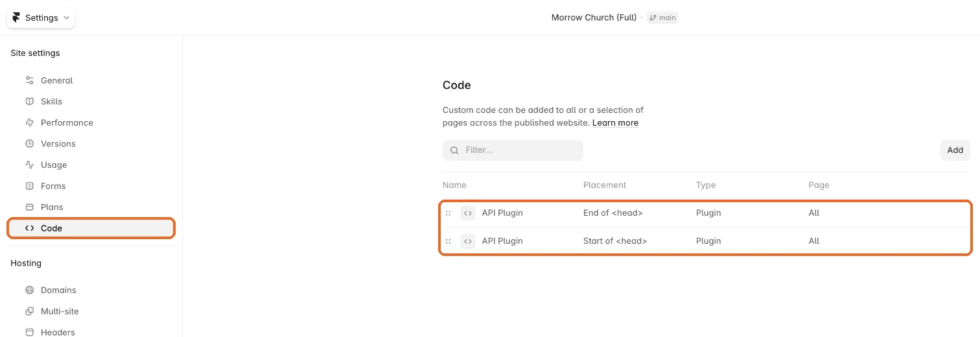Click the Hosting section heading
Viewport: 980px width, 337px height.
pyautogui.click(x=26, y=263)
